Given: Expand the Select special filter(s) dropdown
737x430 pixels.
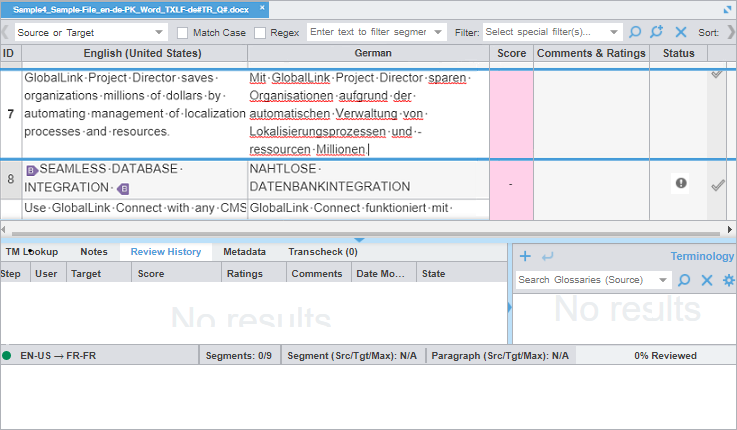Looking at the screenshot, I should (x=551, y=33).
